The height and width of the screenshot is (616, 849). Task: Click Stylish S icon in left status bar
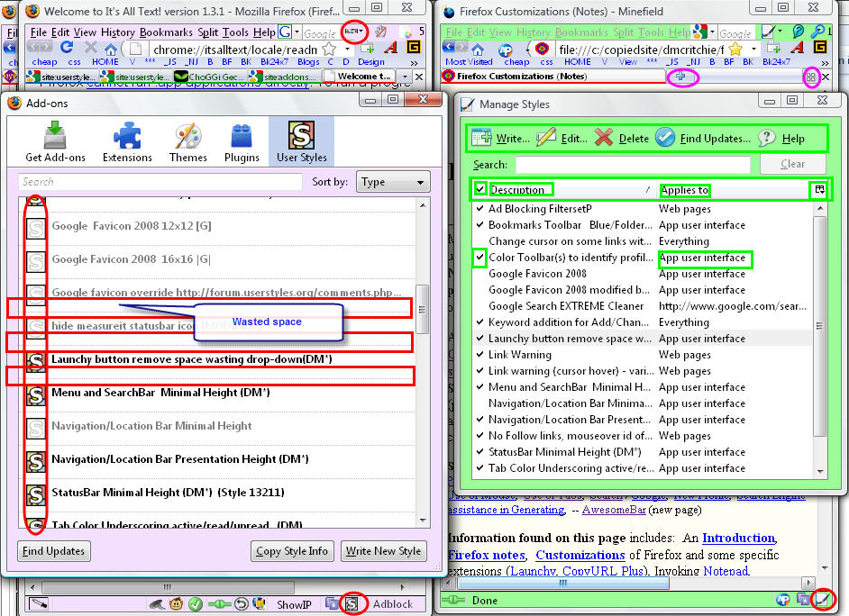pos(351,603)
